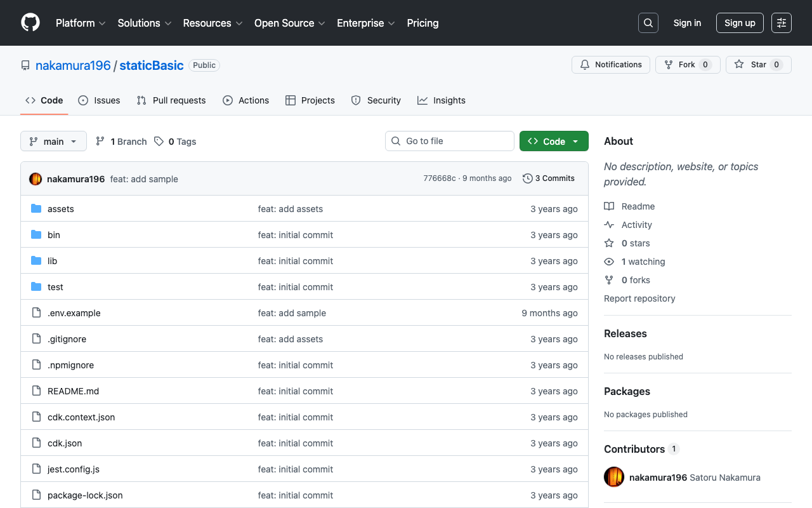This screenshot has height=508, width=812.
Task: Select the fork icon on the Fork button
Action: pos(667,64)
